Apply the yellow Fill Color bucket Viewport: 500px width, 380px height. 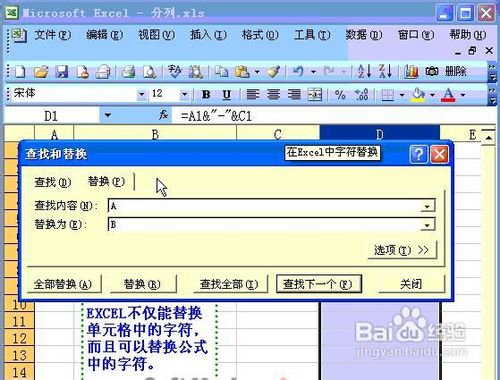pos(418,95)
